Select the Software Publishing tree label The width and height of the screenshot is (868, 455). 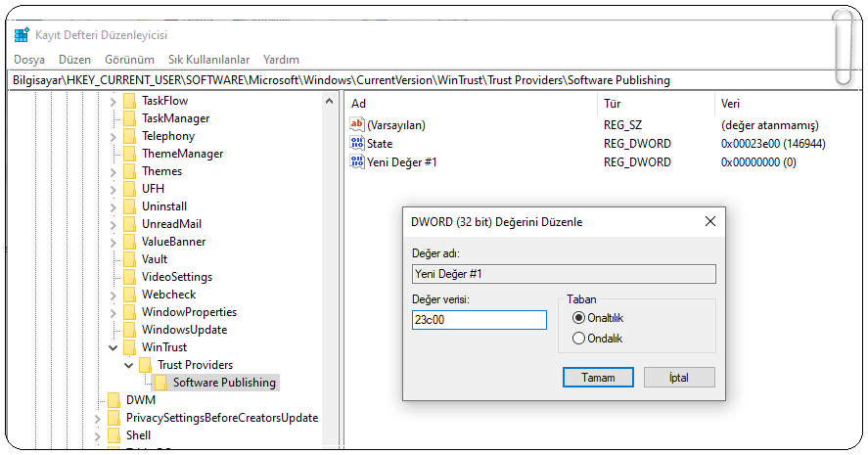(x=224, y=383)
